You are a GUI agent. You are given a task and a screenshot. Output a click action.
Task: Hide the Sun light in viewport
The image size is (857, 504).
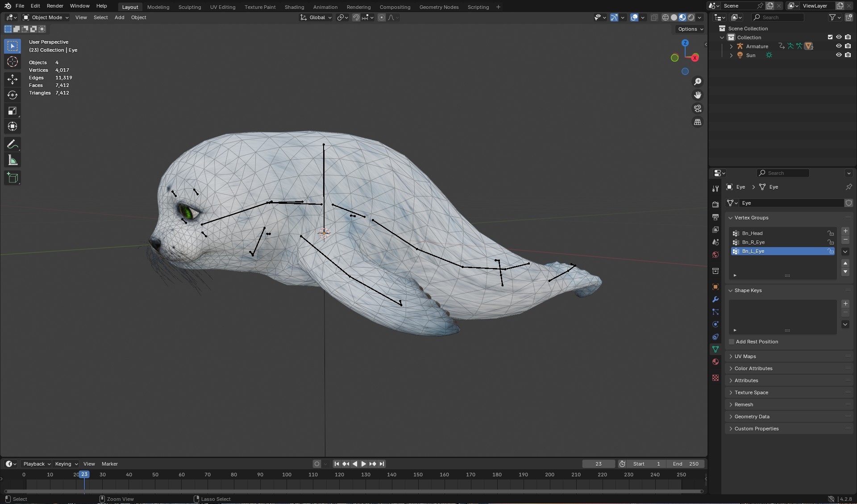pos(839,55)
